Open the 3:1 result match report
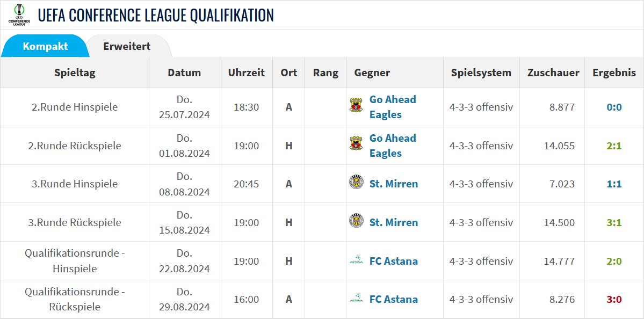The width and height of the screenshot is (644, 319). (x=614, y=222)
